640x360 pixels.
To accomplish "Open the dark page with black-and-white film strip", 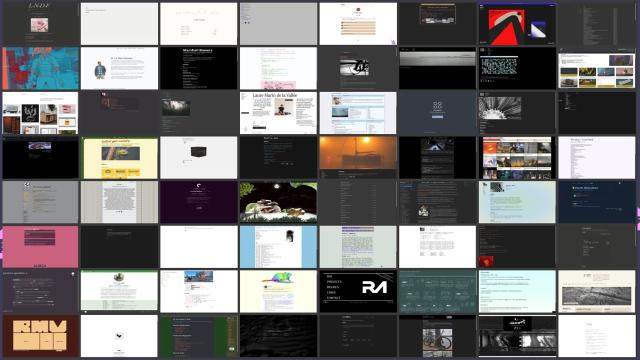I will coord(517,336).
